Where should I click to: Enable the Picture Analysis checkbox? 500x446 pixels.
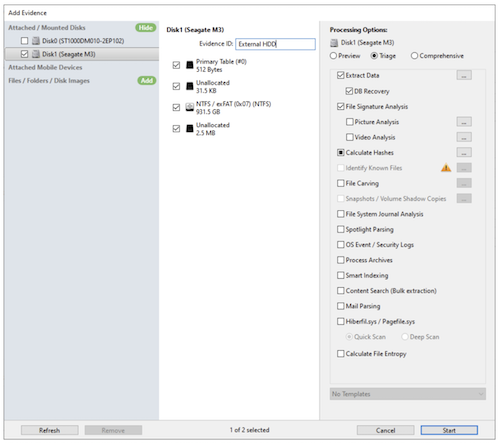click(x=349, y=122)
